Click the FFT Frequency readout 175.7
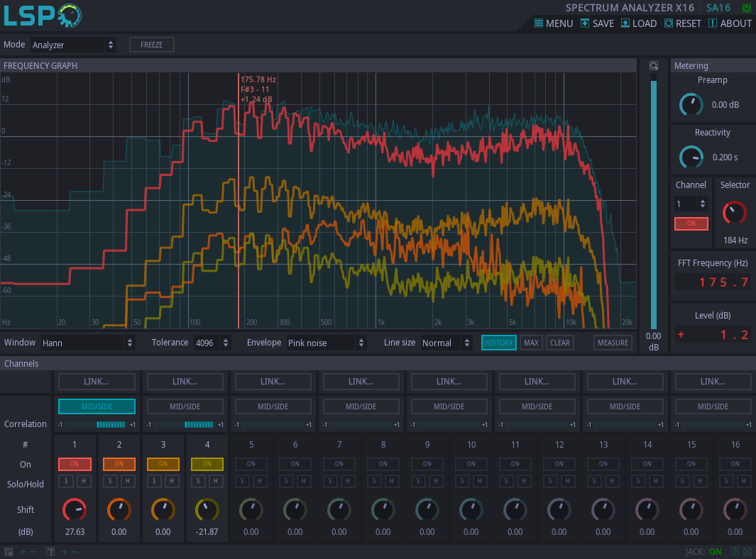This screenshot has height=559, width=756. click(713, 282)
